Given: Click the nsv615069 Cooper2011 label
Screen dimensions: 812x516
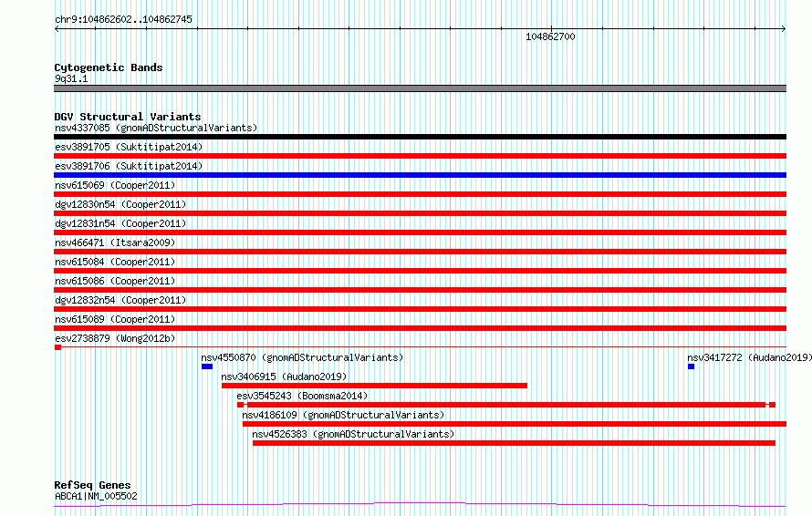Looking at the screenshot, I should (115, 185).
